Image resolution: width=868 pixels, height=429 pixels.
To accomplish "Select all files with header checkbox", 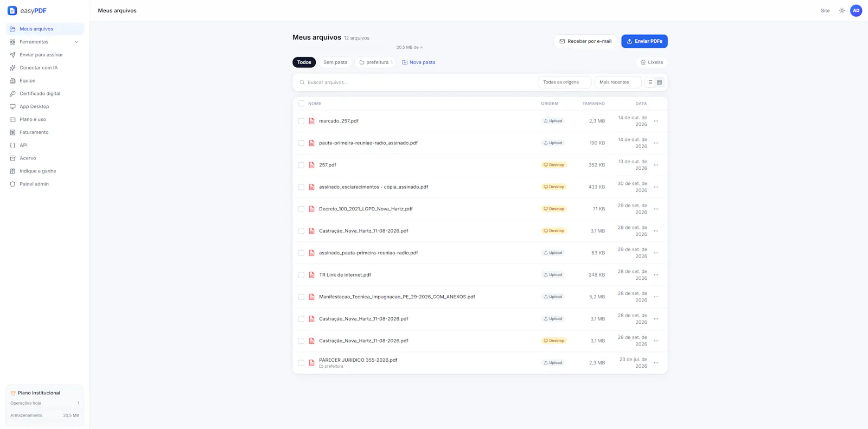I will pos(301,104).
